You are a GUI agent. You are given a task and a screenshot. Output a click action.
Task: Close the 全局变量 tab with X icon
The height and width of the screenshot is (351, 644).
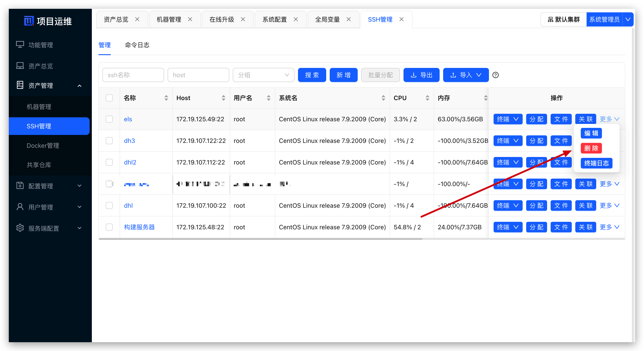click(x=348, y=19)
